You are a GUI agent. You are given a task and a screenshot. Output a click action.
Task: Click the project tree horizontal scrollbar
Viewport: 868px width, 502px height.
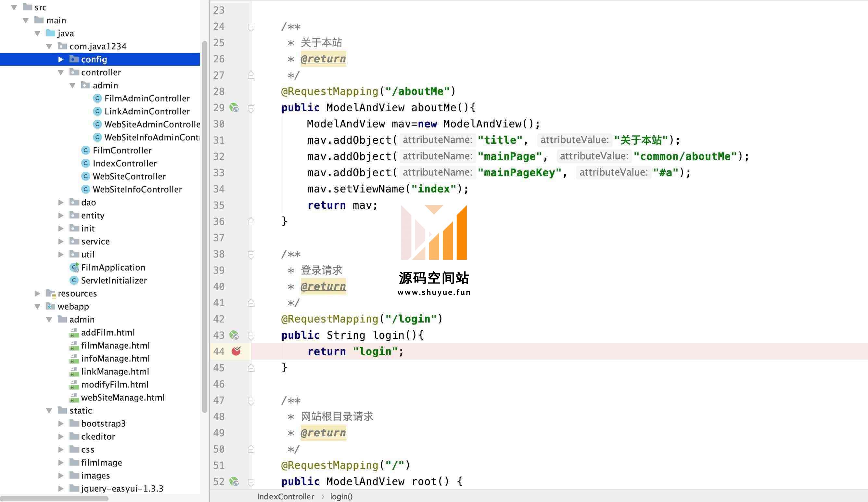click(54, 498)
